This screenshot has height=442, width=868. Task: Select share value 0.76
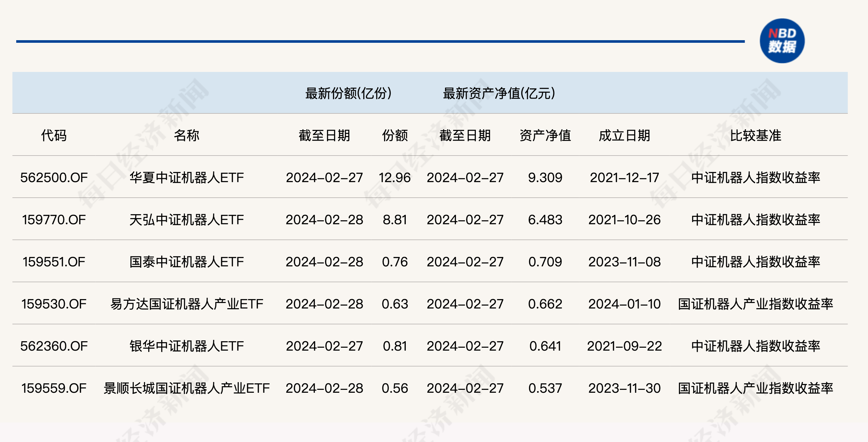395,262
